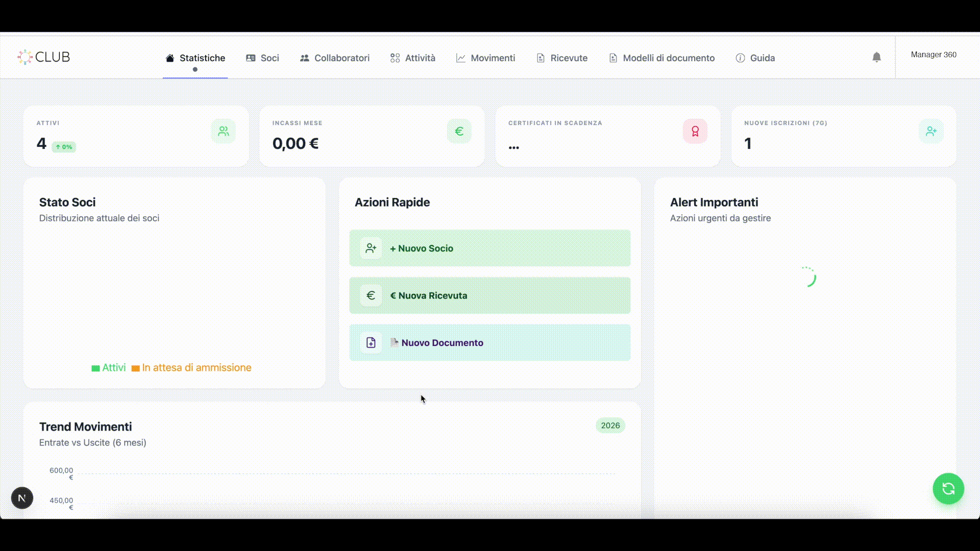Open the Manager 360 account menu
This screenshot has height=551, width=980.
tap(933, 55)
